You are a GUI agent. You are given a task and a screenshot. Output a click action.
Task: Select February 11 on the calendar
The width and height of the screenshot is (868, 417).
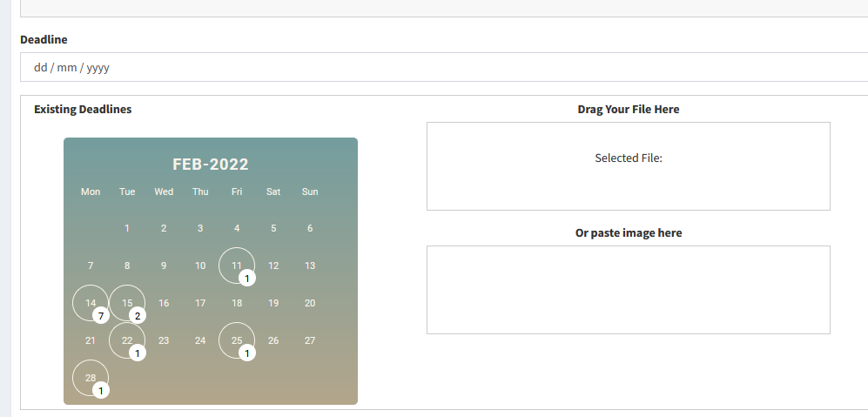236,265
